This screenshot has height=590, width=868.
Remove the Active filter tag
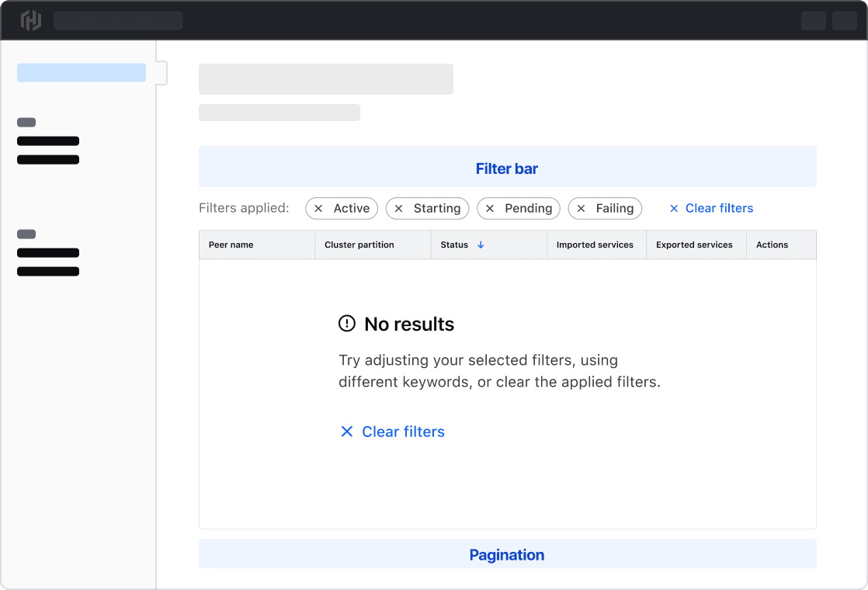pyautogui.click(x=318, y=209)
